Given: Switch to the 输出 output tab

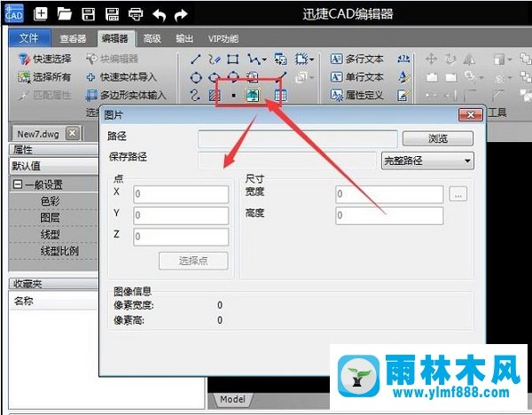Looking at the screenshot, I should tap(184, 39).
